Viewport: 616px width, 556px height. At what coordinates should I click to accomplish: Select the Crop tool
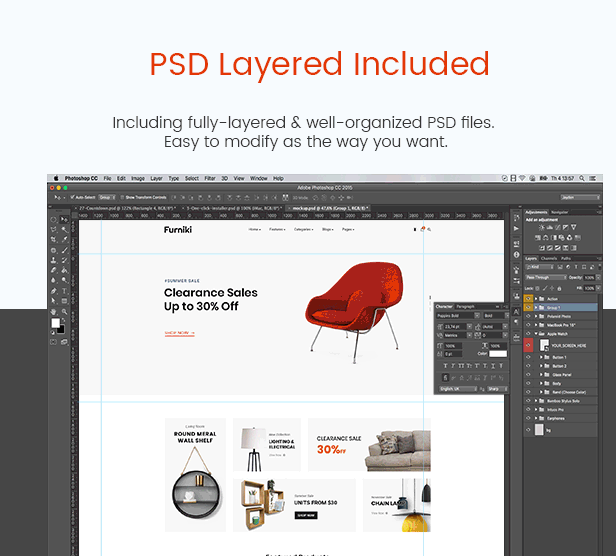click(54, 239)
